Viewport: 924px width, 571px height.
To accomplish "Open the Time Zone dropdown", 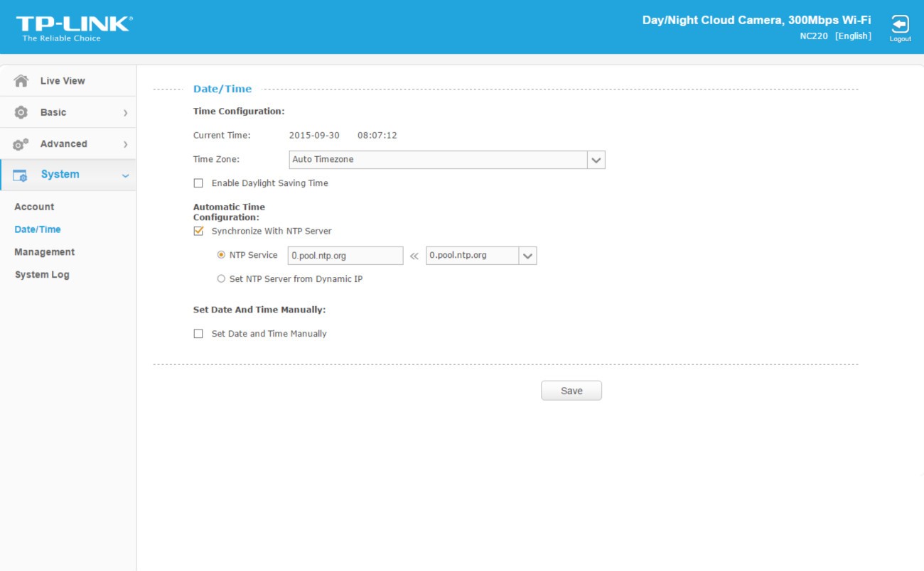I will [x=596, y=160].
